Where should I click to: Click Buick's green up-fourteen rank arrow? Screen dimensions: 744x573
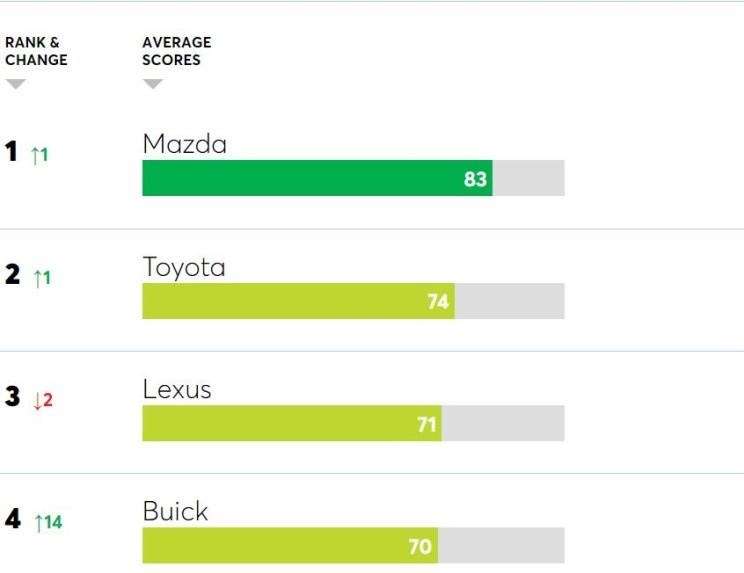point(49,522)
